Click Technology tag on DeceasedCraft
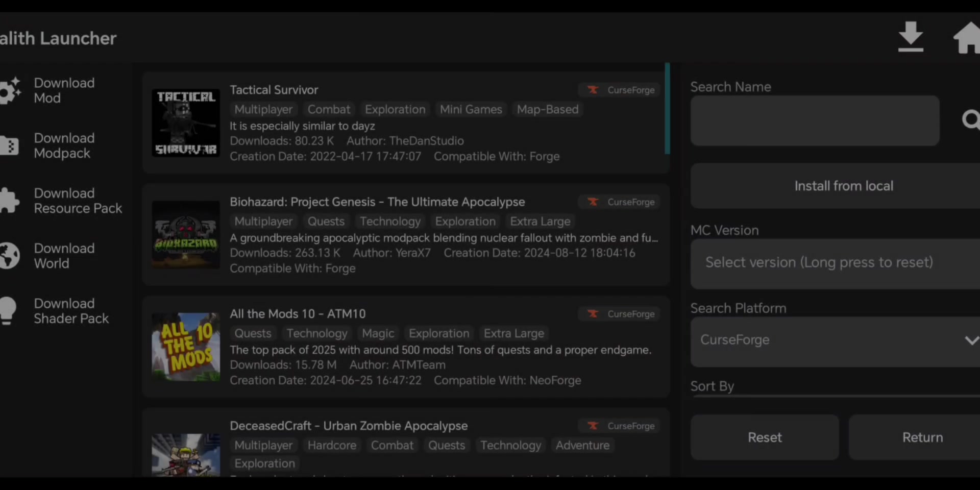980x490 pixels. coord(510,445)
